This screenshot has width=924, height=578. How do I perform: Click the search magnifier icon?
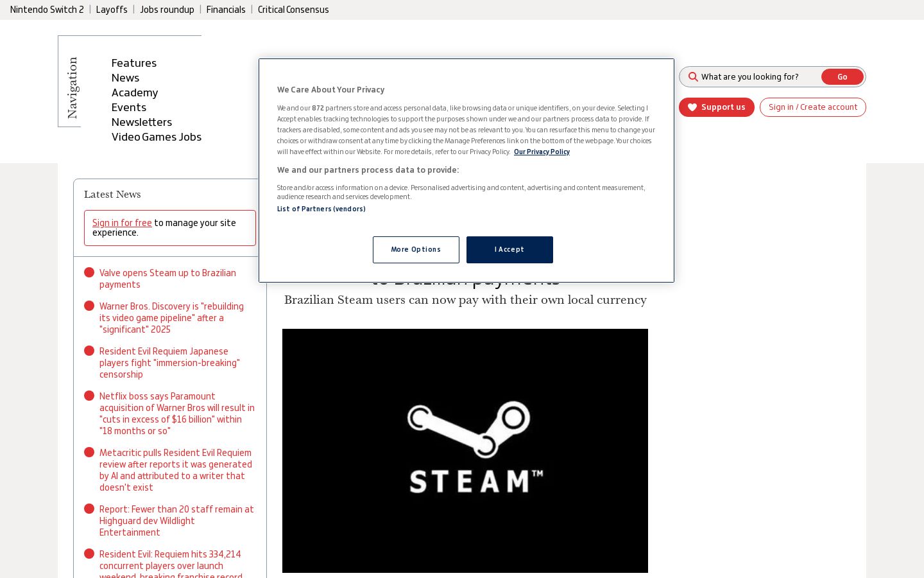[693, 77]
